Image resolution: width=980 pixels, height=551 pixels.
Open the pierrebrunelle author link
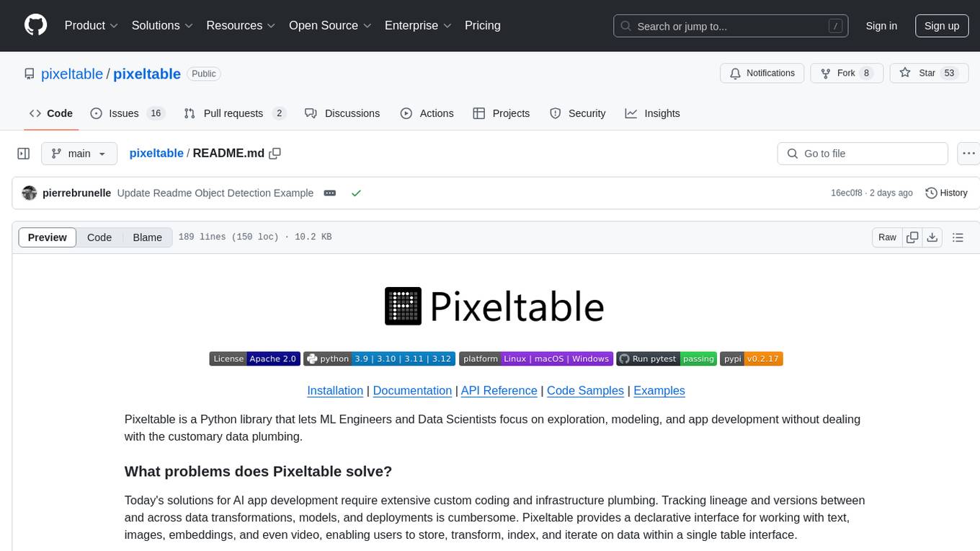click(77, 193)
